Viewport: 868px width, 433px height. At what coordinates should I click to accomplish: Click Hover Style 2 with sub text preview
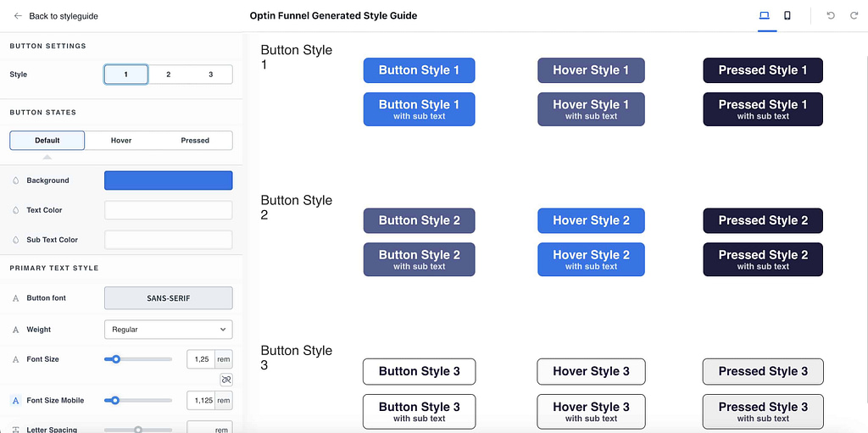pos(591,259)
